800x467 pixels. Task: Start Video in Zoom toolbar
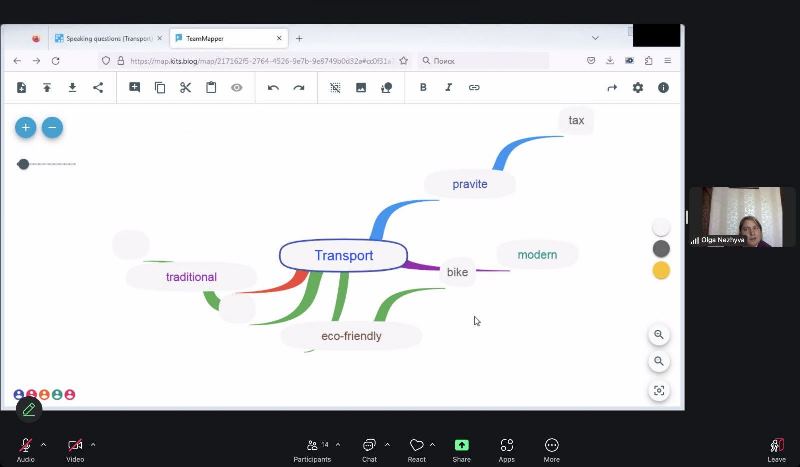(75, 450)
